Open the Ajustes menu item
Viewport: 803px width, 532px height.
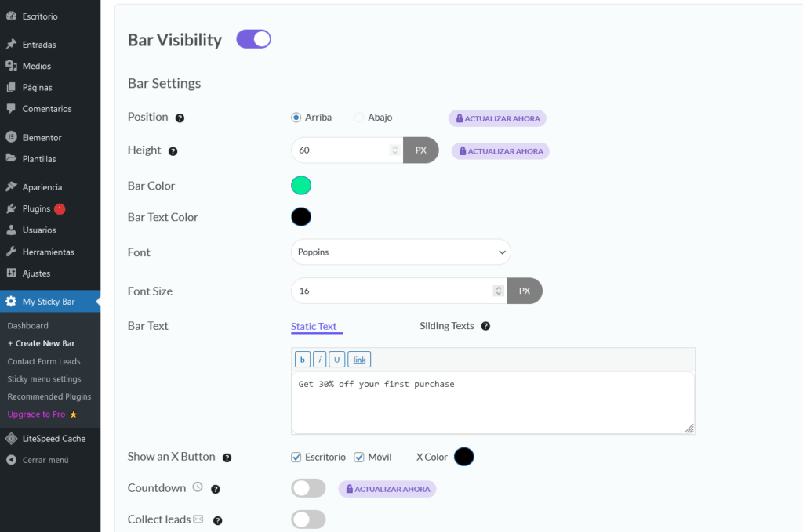click(35, 273)
